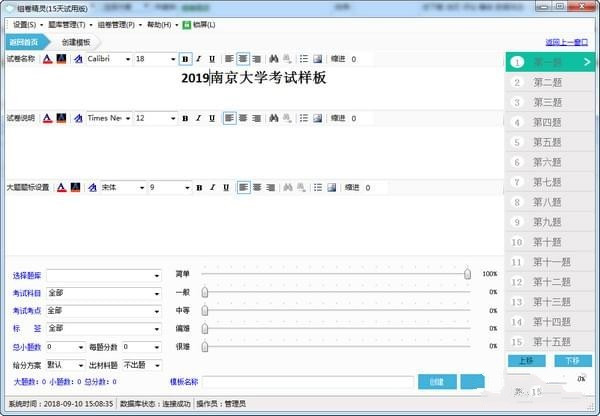This screenshot has width=600, height=416.
Task: Open font color picker in 试卷说明 toolbar
Action: (47, 118)
